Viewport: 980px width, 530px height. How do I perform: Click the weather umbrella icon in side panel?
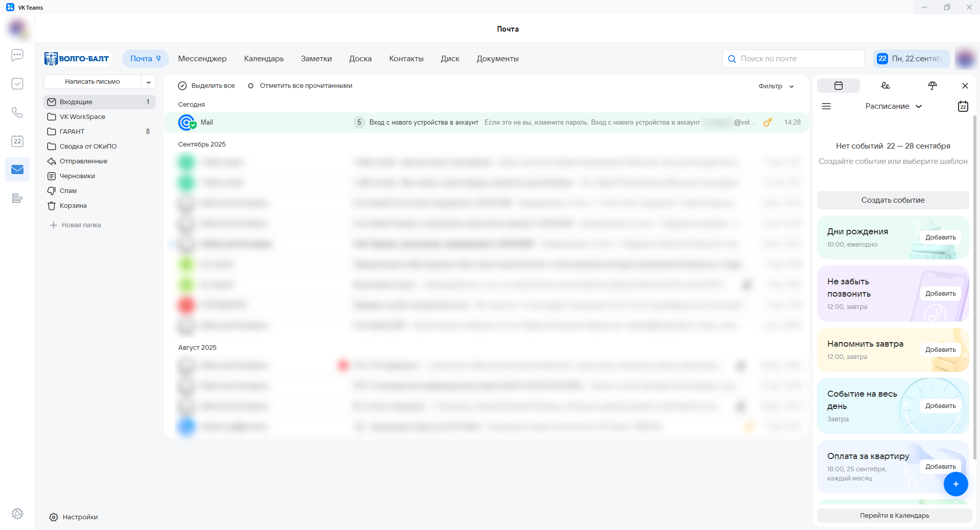coord(932,86)
